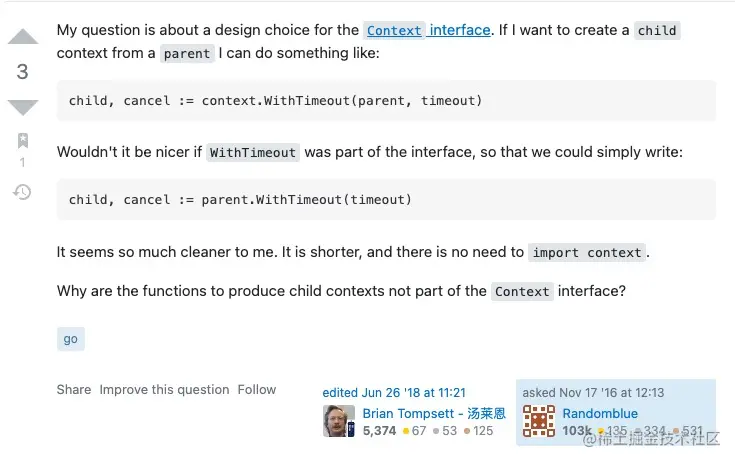Bookmark this question

click(22, 141)
